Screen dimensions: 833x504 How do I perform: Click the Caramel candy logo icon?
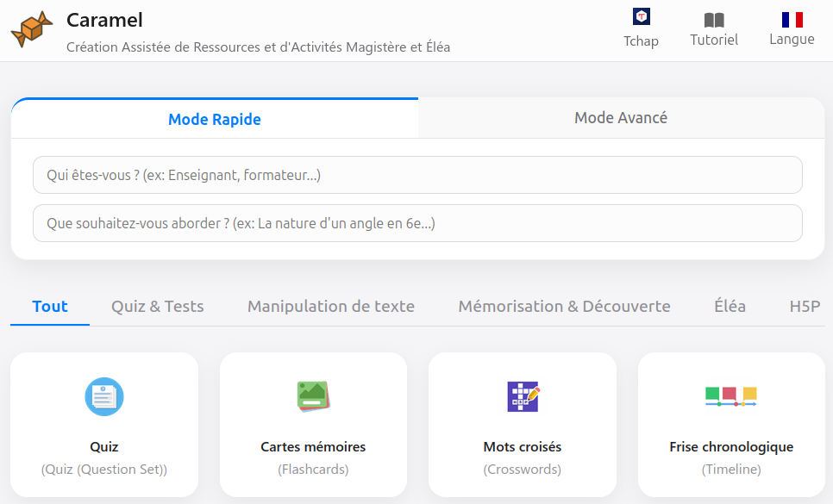click(32, 30)
